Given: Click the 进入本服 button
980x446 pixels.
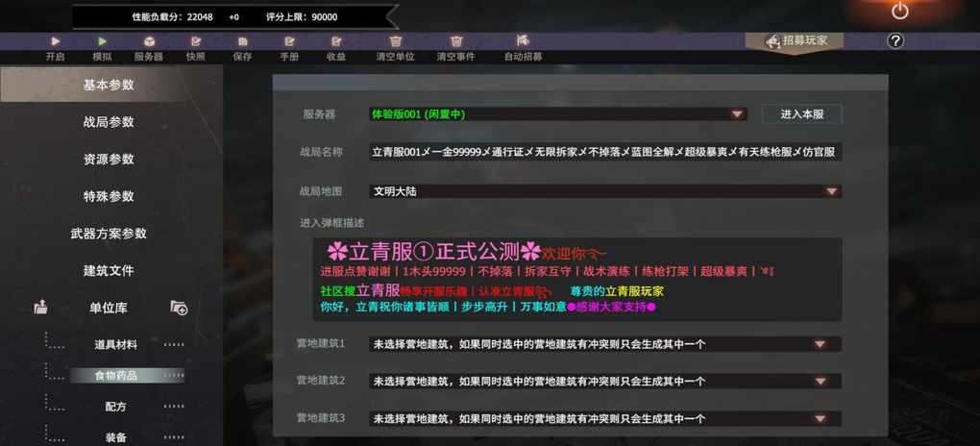Looking at the screenshot, I should 801,114.
